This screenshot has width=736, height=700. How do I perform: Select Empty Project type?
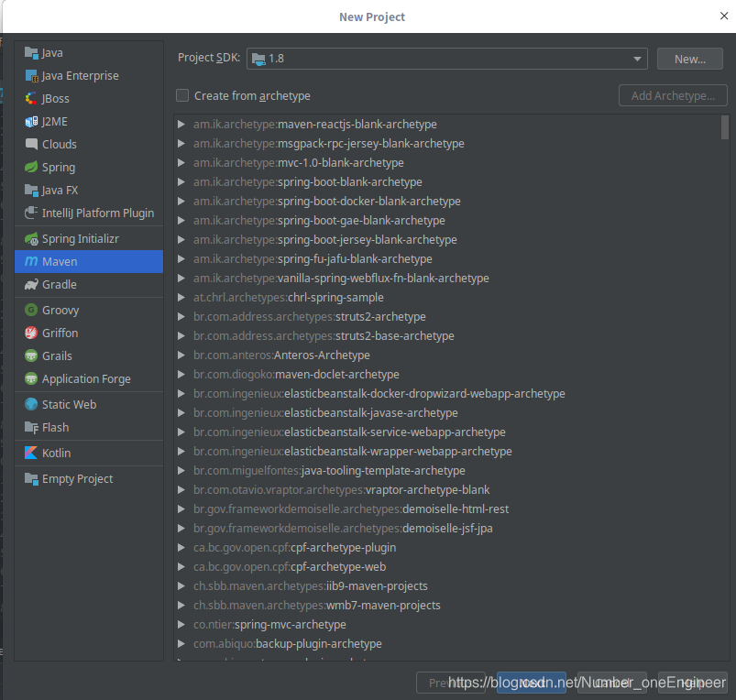[89, 479]
